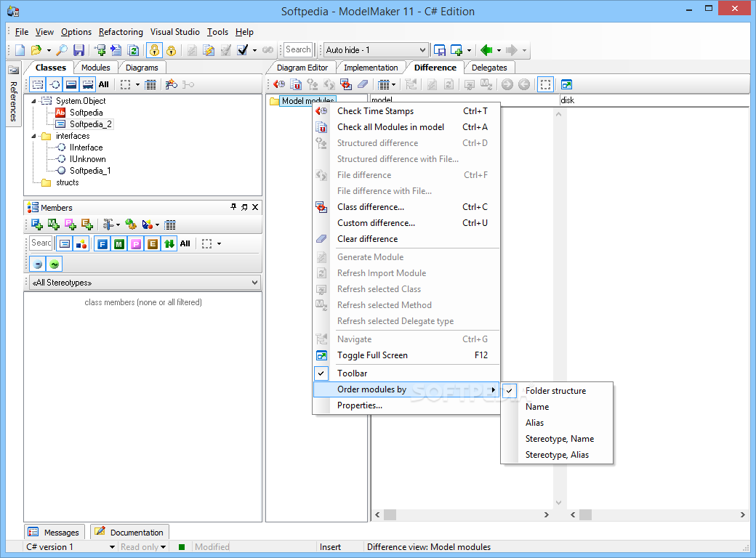Image resolution: width=756 pixels, height=558 pixels.
Task: Select the Model modules folder node
Action: [307, 101]
